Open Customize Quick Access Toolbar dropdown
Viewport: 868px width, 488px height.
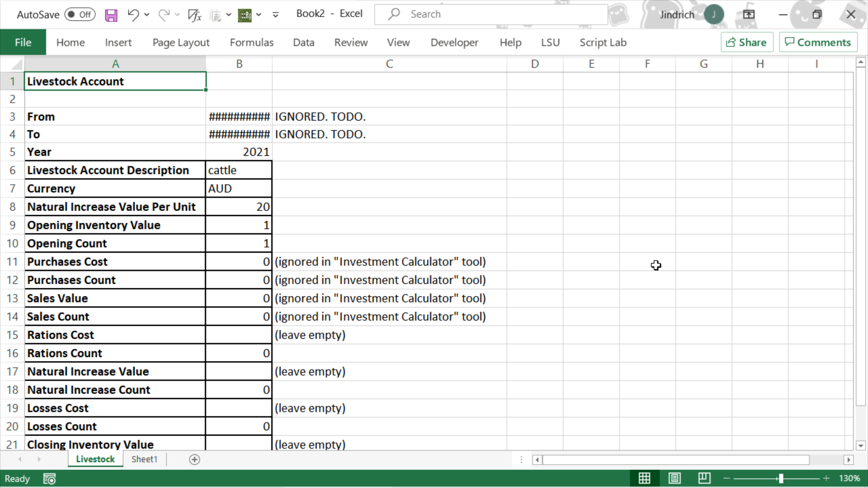pyautogui.click(x=275, y=15)
